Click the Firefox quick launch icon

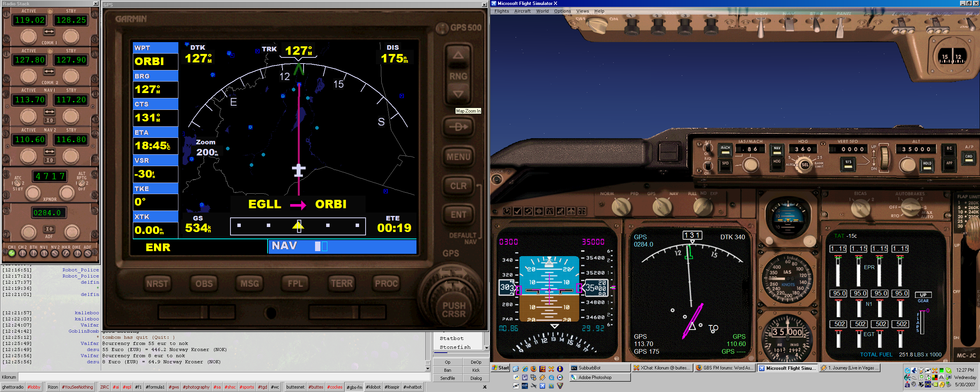click(x=534, y=369)
